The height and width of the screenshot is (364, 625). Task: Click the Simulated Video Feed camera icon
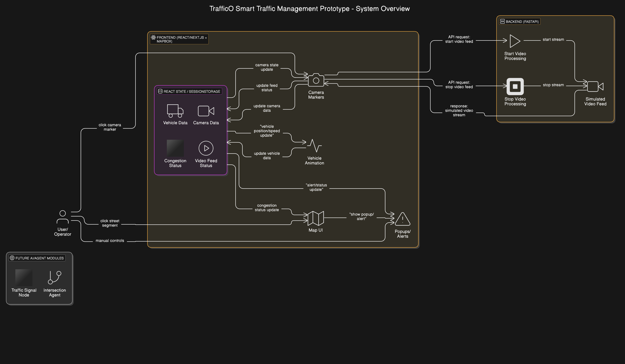click(595, 87)
